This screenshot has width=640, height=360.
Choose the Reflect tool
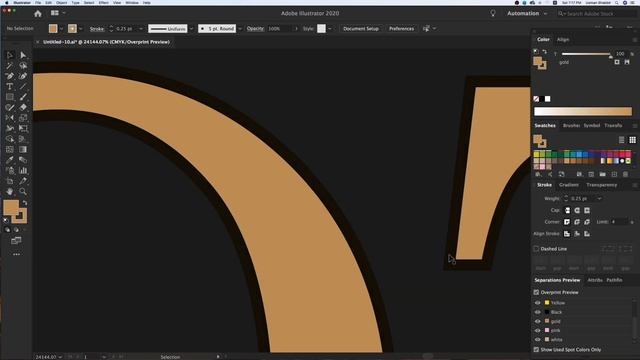[x=10, y=118]
